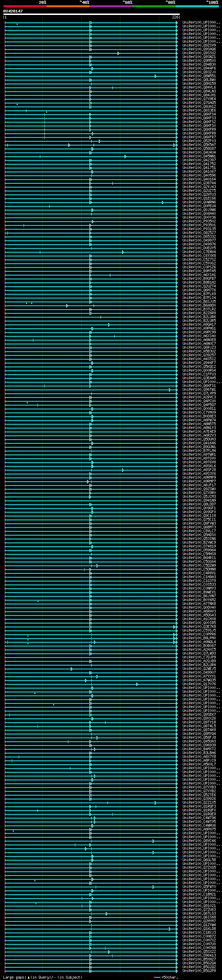Select hit label UniRef100_Q5K5A7

click(x=199, y=145)
